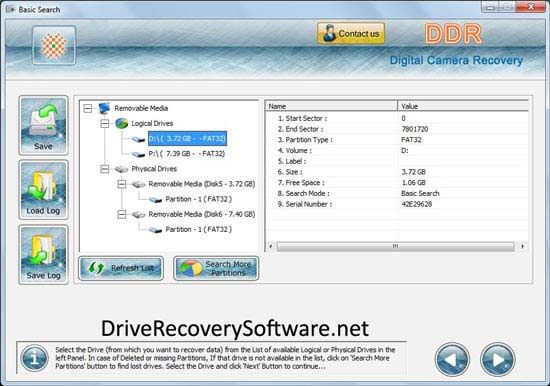Select Partition - 1 under Disk5
This screenshot has width=550, height=386.
(x=199, y=199)
